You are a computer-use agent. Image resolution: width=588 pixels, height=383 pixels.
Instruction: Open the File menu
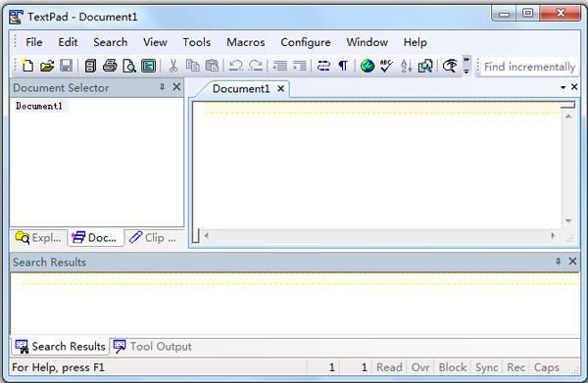33,42
